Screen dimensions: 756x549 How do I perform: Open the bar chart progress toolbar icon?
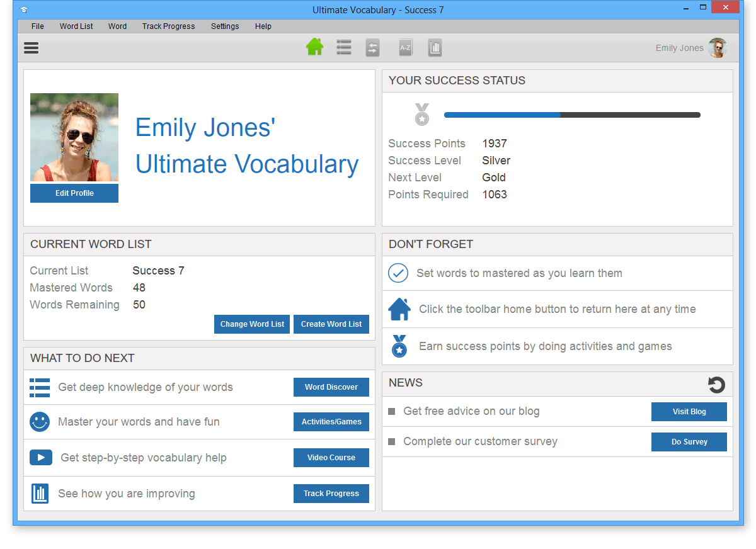coord(435,47)
